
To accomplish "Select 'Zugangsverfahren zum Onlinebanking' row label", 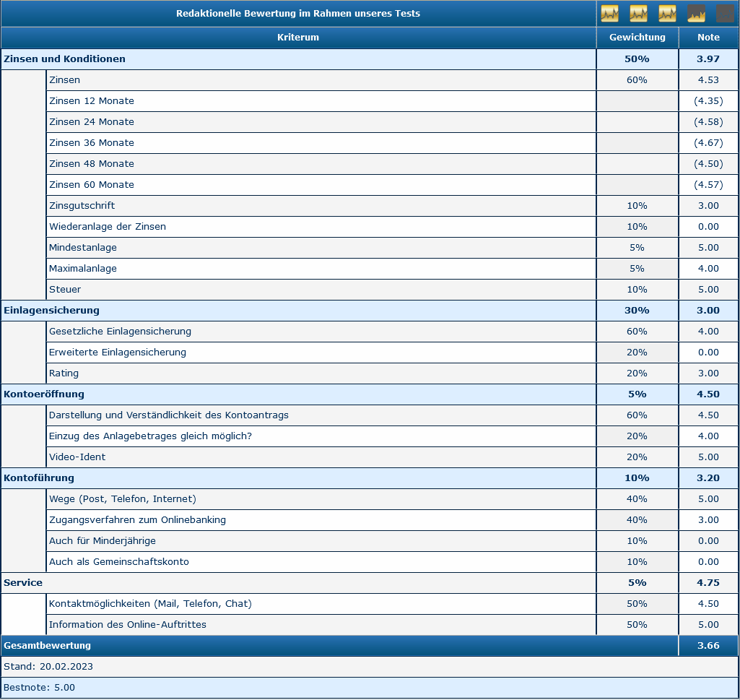I will click(x=137, y=520).
